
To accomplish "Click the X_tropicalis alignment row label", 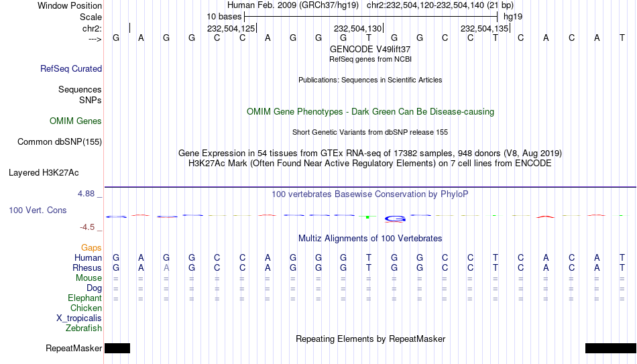I will pyautogui.click(x=79, y=318).
